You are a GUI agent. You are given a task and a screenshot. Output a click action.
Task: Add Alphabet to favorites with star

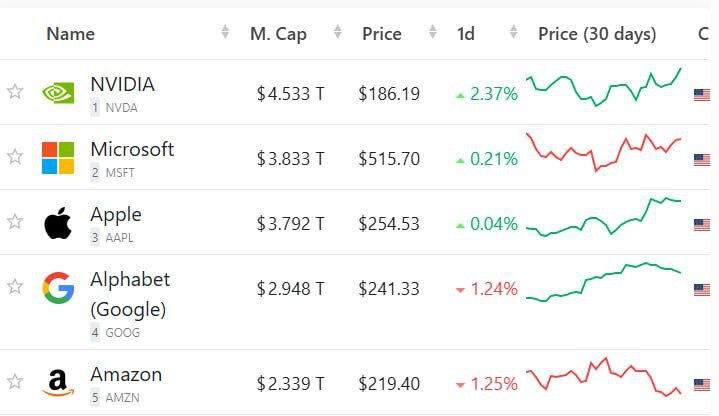tap(15, 287)
